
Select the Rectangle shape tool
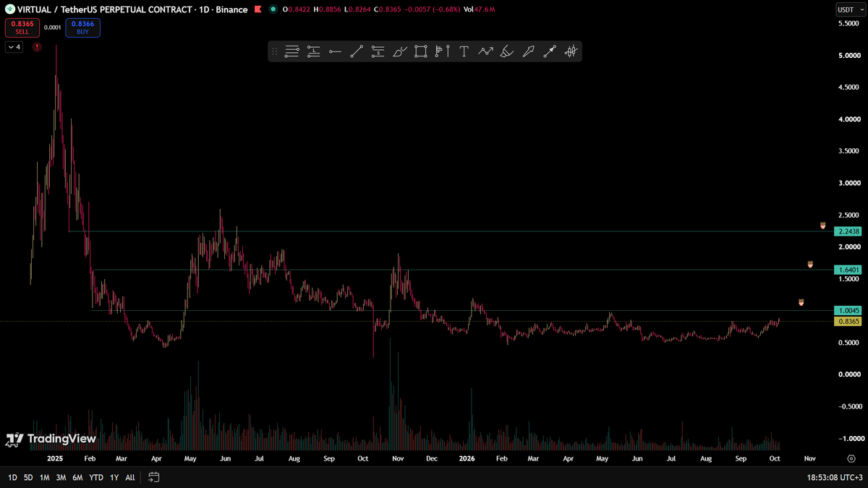point(421,51)
